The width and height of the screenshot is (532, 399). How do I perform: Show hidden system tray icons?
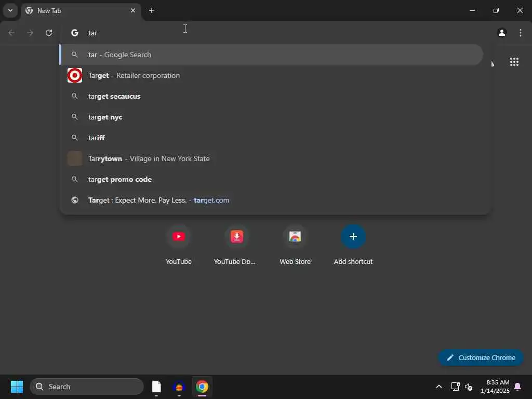(x=438, y=387)
